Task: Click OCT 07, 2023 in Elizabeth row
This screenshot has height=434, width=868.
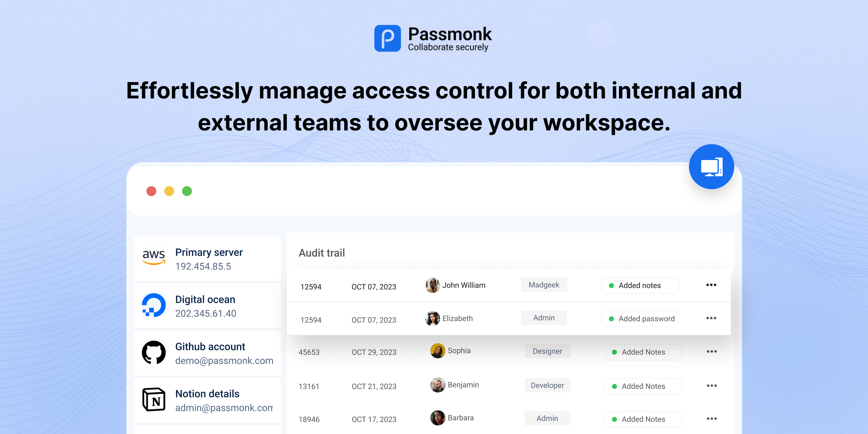Action: [x=374, y=320]
